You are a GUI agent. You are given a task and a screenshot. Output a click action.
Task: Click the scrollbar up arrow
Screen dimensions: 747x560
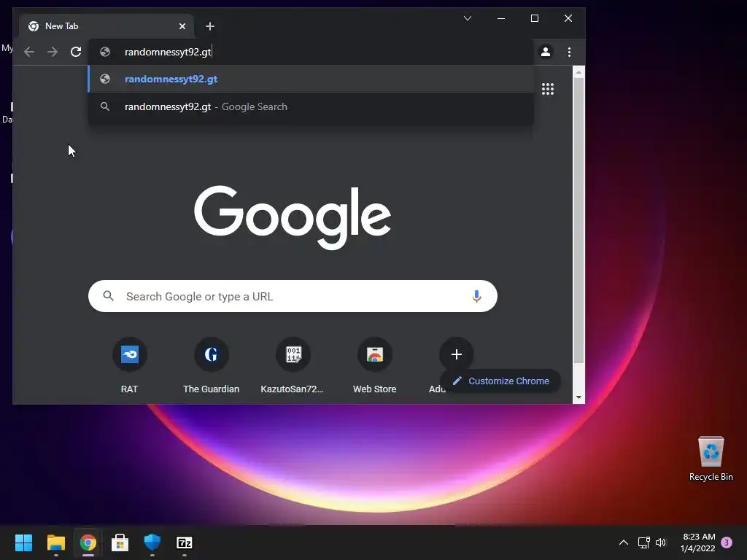pos(578,72)
